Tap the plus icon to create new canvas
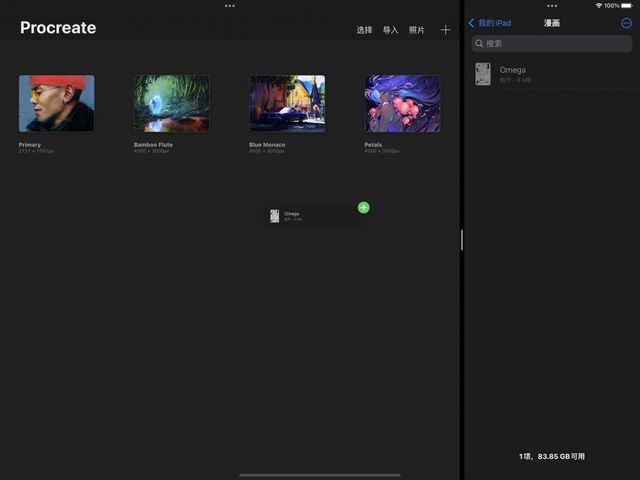 point(446,30)
